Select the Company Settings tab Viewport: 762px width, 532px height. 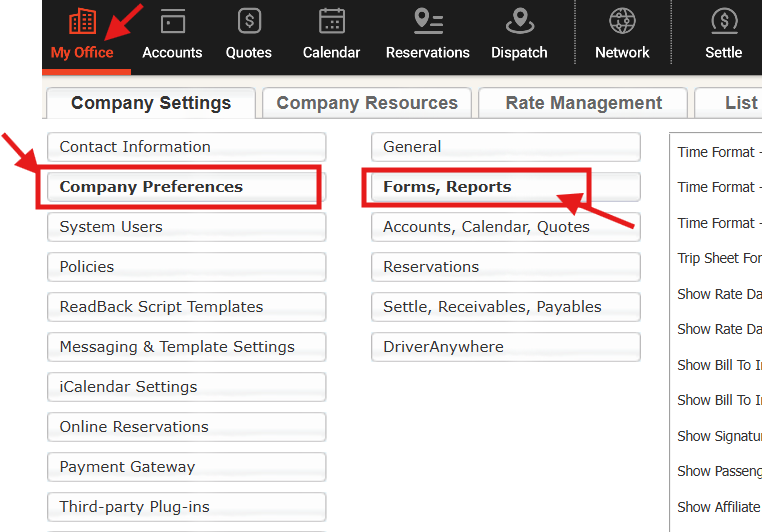(x=151, y=103)
